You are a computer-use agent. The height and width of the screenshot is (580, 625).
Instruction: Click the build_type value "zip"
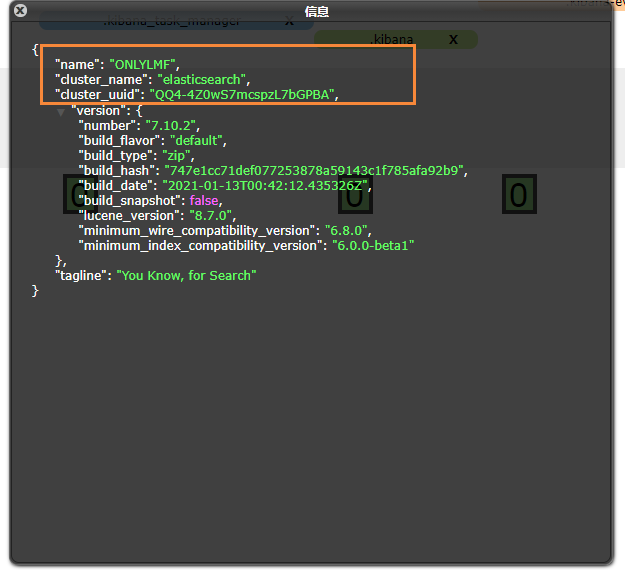click(176, 156)
